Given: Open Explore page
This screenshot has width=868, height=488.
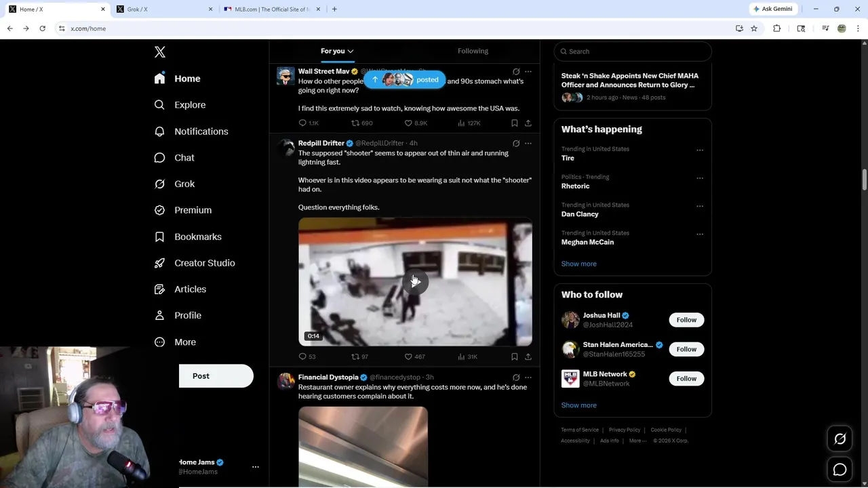Looking at the screenshot, I should 180,105.
